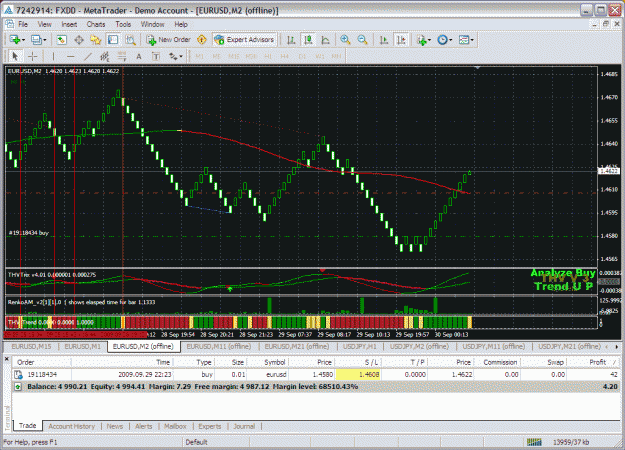Open the Tools menu
Viewport: 625px width, 450px height.
point(123,24)
